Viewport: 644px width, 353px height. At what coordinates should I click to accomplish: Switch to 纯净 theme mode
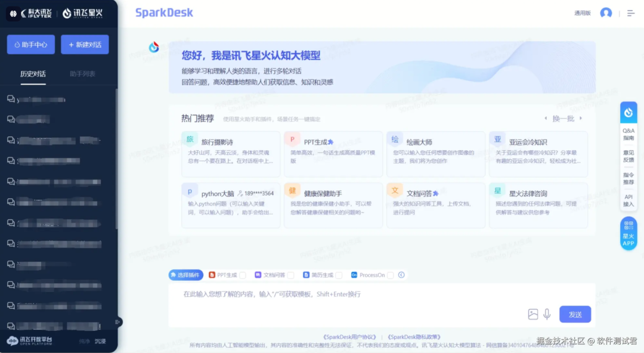84,341
